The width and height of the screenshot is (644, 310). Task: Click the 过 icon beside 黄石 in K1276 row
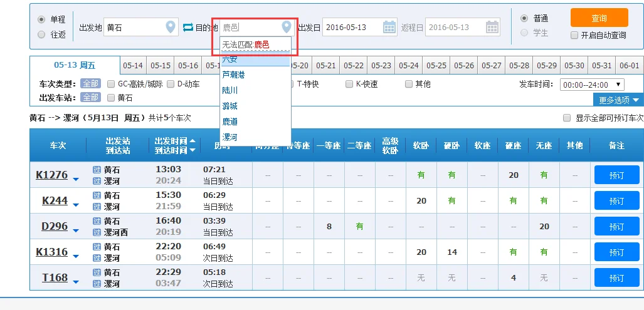pyautogui.click(x=97, y=170)
